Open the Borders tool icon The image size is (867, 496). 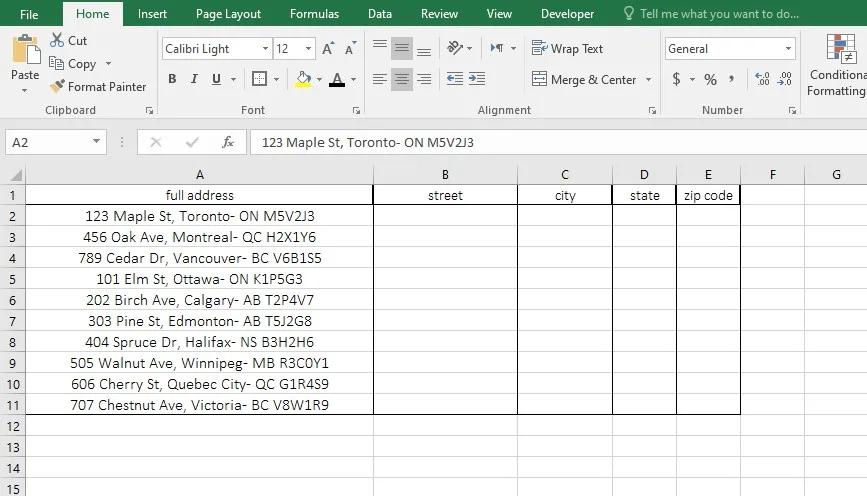[x=259, y=79]
